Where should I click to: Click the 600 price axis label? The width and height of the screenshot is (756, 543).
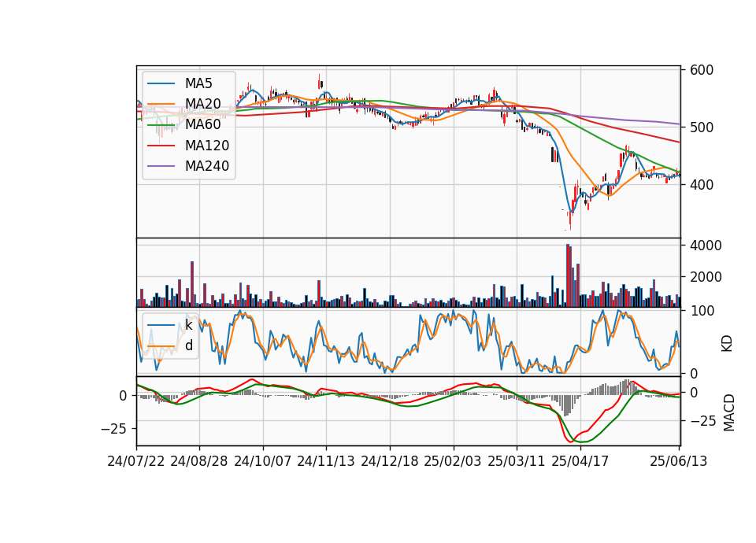coord(702,70)
